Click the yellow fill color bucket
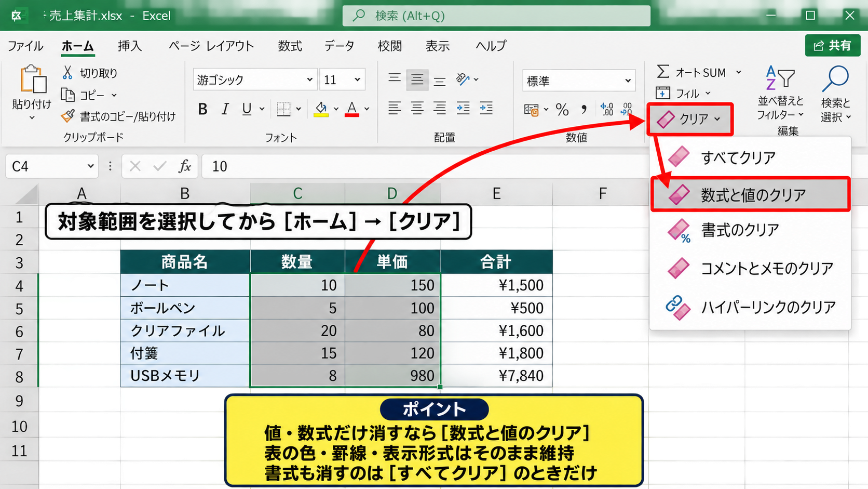868x489 pixels. coord(321,109)
